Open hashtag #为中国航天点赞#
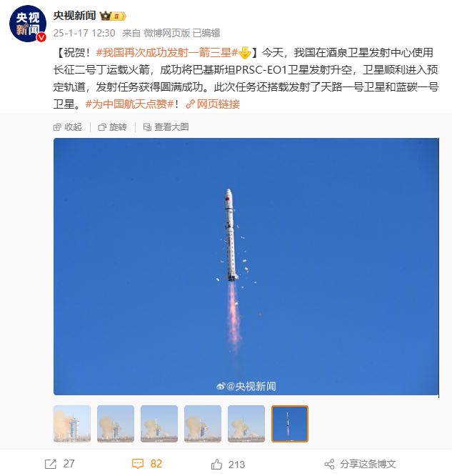Screen dimensions: 452x476 click(129, 104)
